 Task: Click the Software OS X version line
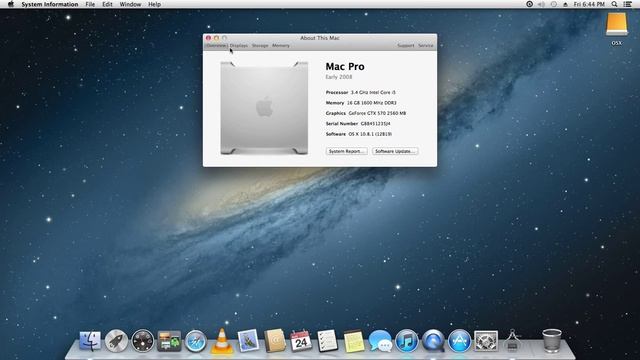[x=359, y=134]
